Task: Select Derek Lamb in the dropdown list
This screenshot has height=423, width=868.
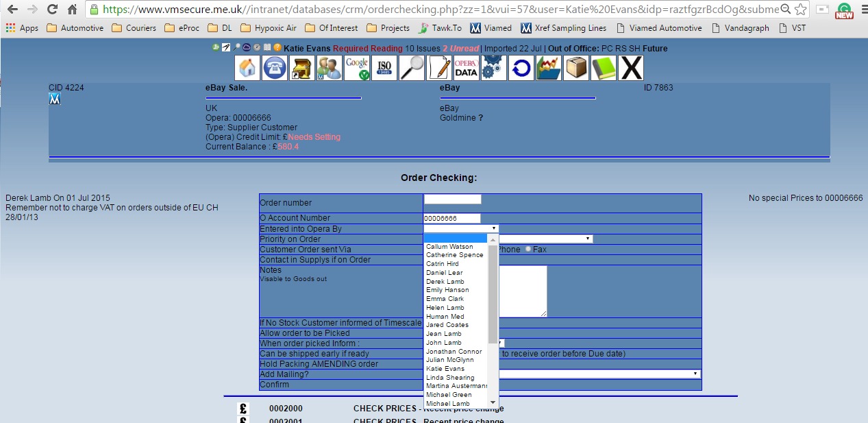Action: coord(445,281)
